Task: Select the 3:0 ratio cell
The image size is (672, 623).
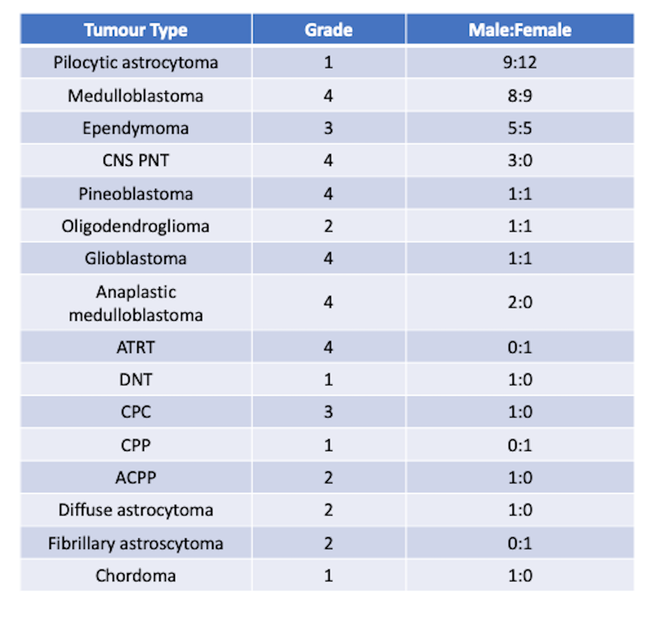Action: point(520,160)
